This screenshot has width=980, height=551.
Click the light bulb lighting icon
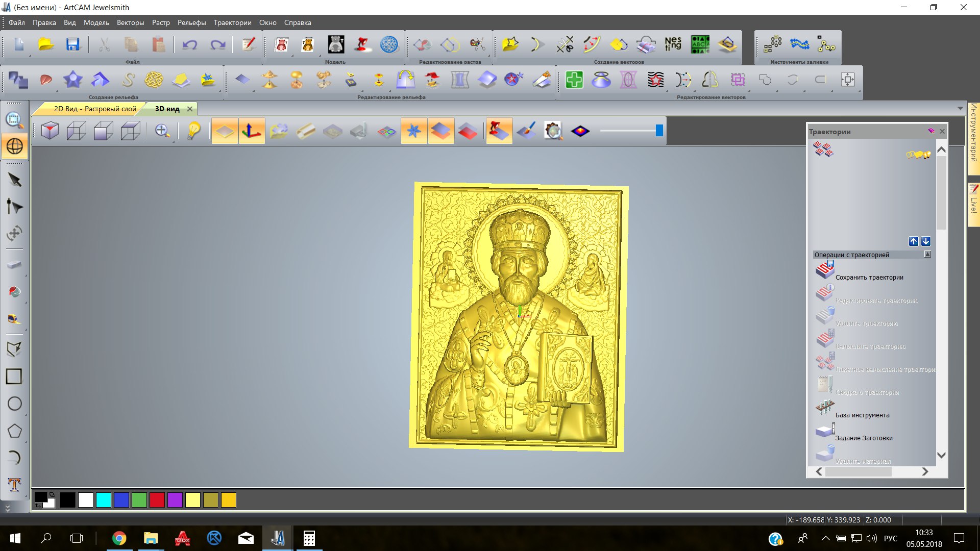193,131
